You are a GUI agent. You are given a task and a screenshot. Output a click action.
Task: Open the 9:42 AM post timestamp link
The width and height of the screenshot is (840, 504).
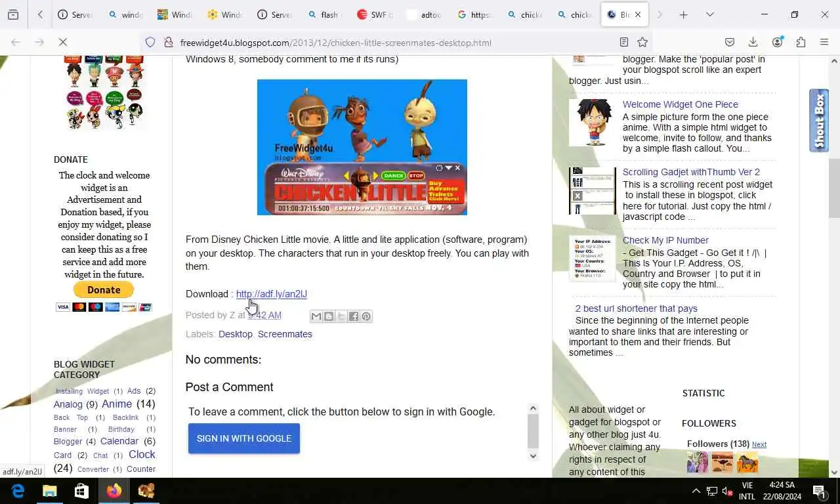[x=264, y=316]
